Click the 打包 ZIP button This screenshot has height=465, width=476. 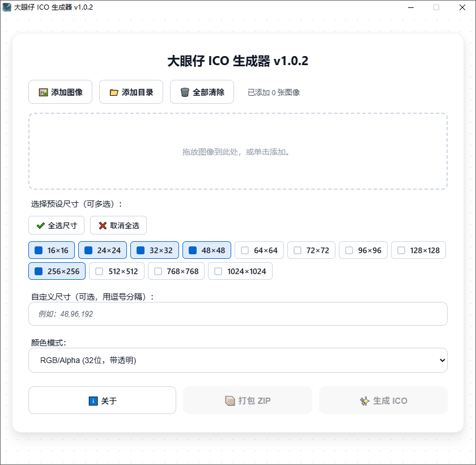pyautogui.click(x=247, y=400)
